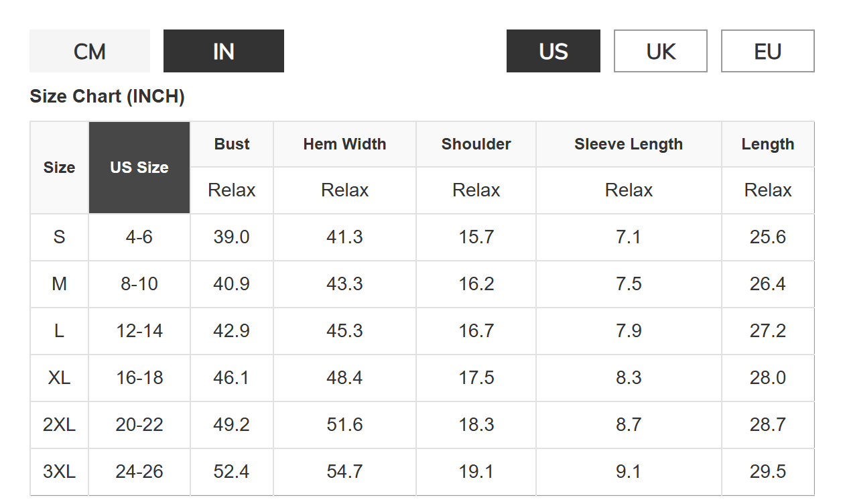Select the XL size row label
The image size is (843, 504).
pos(59,378)
